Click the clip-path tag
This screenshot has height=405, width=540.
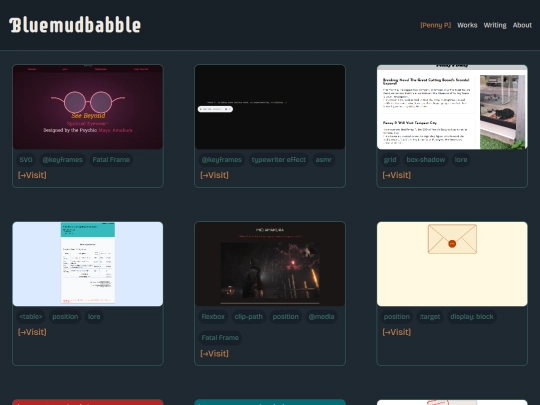(249, 317)
